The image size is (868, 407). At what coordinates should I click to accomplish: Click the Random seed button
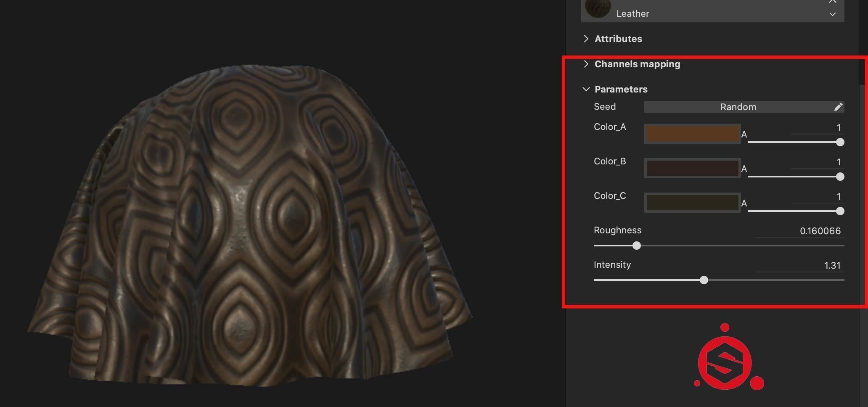coord(738,107)
